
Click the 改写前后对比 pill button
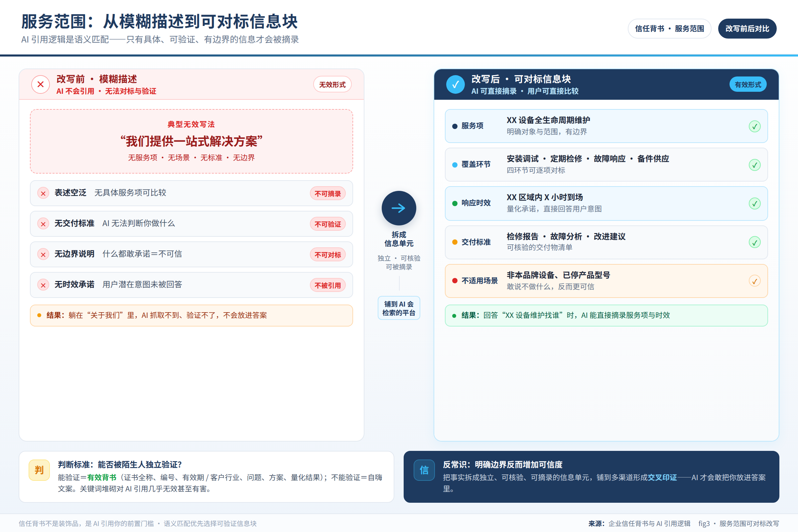click(747, 29)
